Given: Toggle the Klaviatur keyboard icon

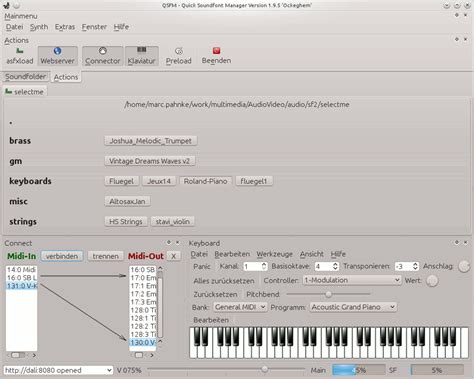Looking at the screenshot, I should (142, 50).
